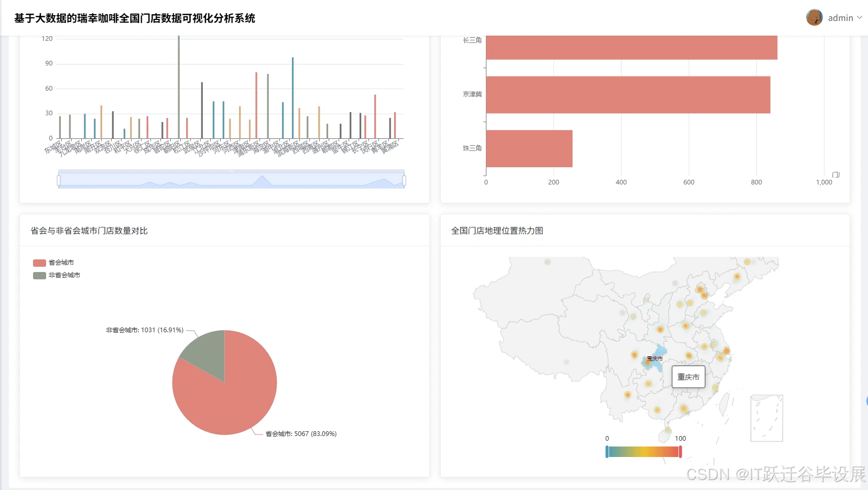This screenshot has width=868, height=490.
Task: Click the left handle of heatmap color range
Action: 607,452
